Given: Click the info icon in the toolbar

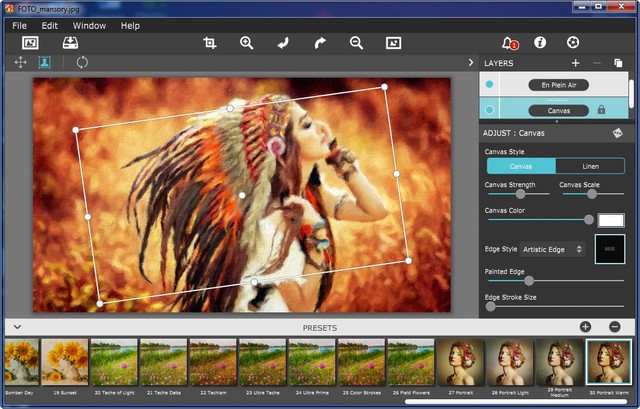Looking at the screenshot, I should pyautogui.click(x=540, y=43).
